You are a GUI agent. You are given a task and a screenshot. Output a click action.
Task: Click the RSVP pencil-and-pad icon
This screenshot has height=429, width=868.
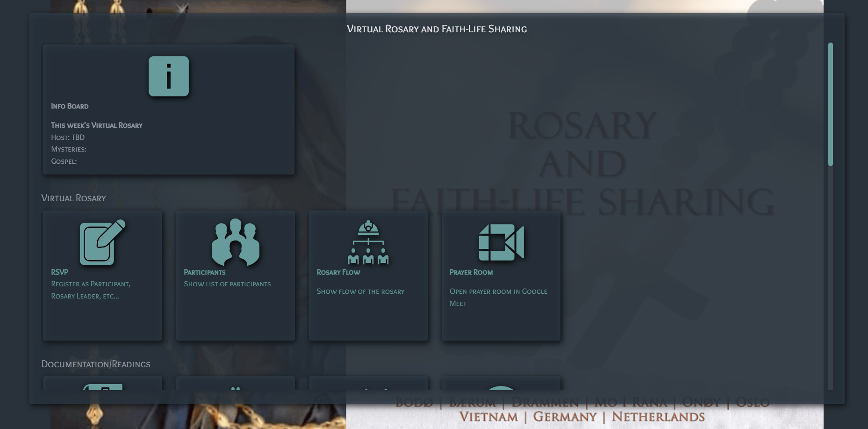click(102, 242)
